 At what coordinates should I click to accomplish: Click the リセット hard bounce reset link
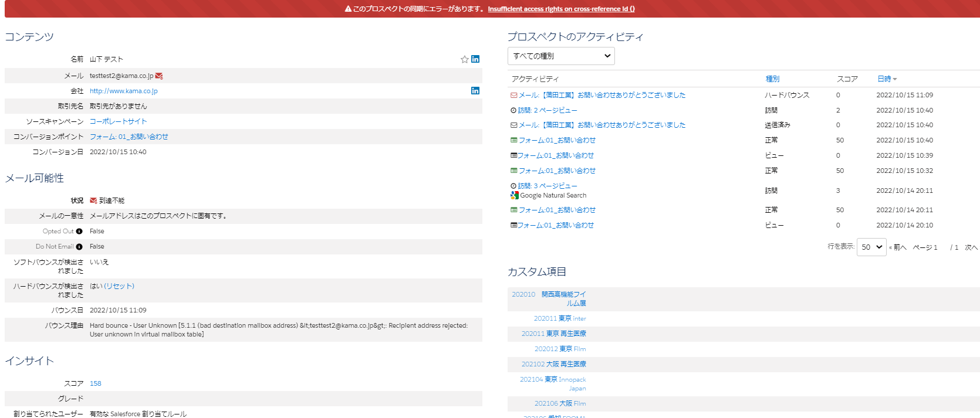click(x=119, y=286)
